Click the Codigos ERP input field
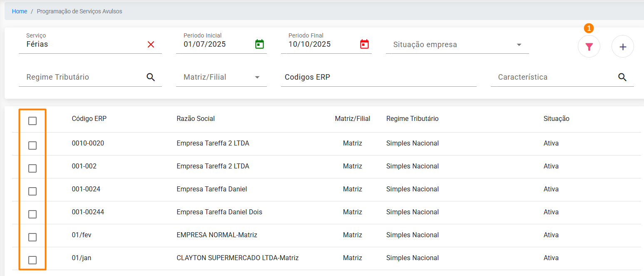 [378, 78]
